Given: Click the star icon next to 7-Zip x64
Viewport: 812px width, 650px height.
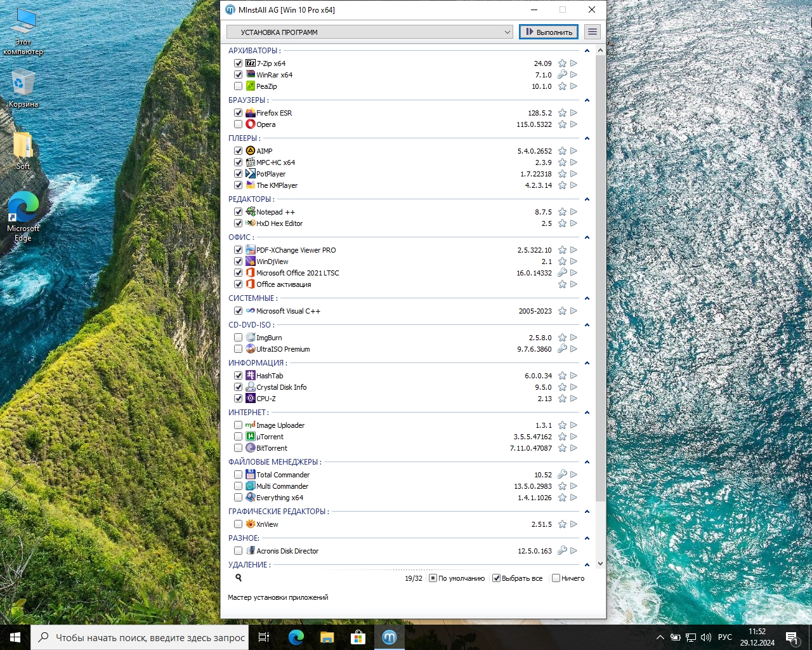Looking at the screenshot, I should 562,63.
